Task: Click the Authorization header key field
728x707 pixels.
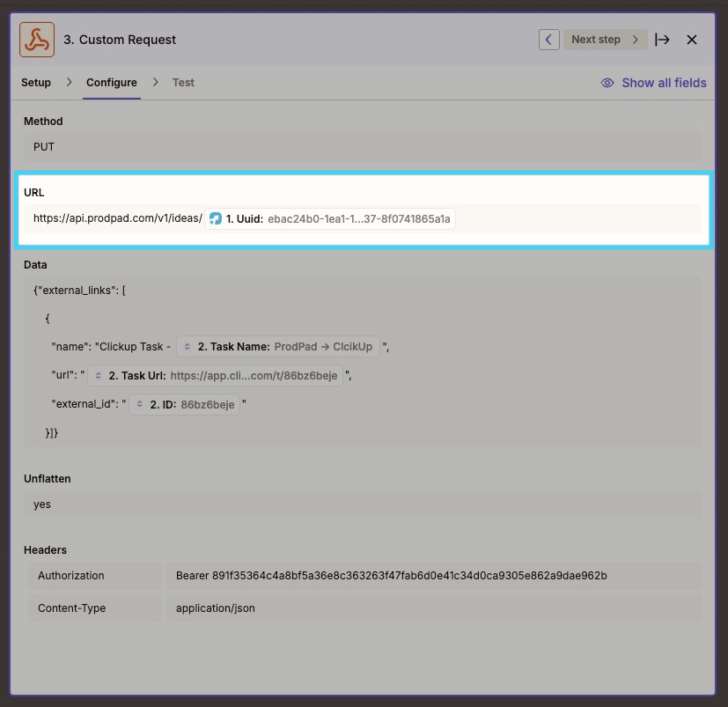Action: pos(95,576)
